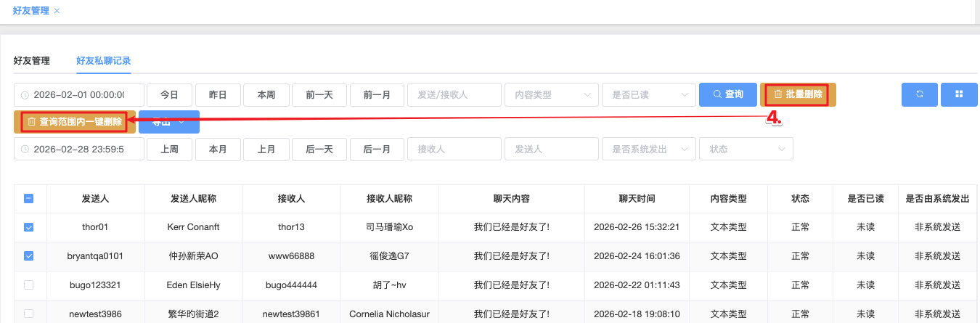Check the bugo123321 row checkbox
Screen dimensions: 980x323
tap(29, 285)
